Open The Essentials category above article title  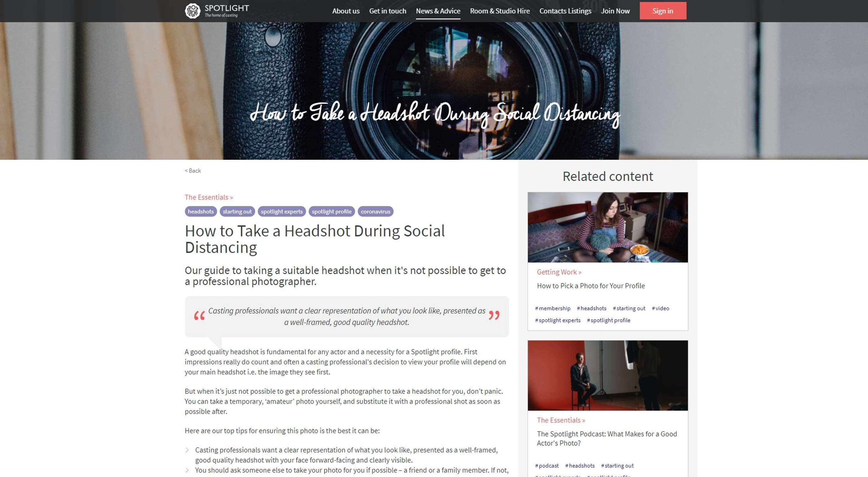point(209,197)
